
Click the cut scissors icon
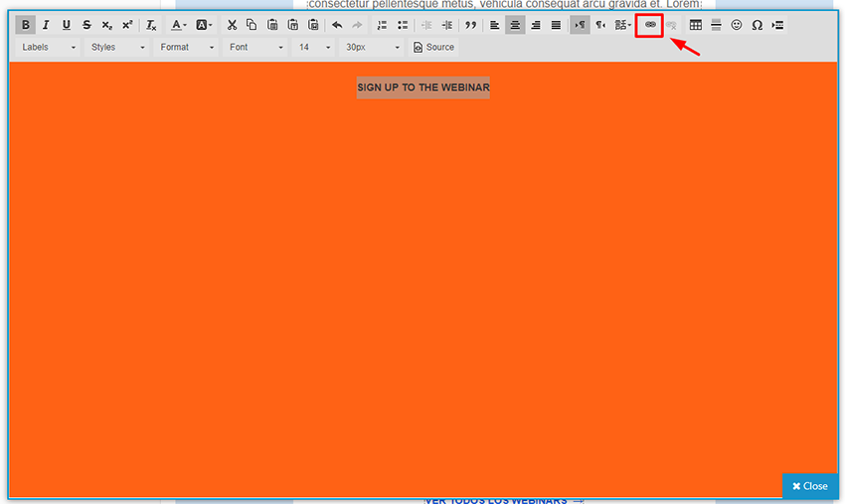click(x=232, y=25)
